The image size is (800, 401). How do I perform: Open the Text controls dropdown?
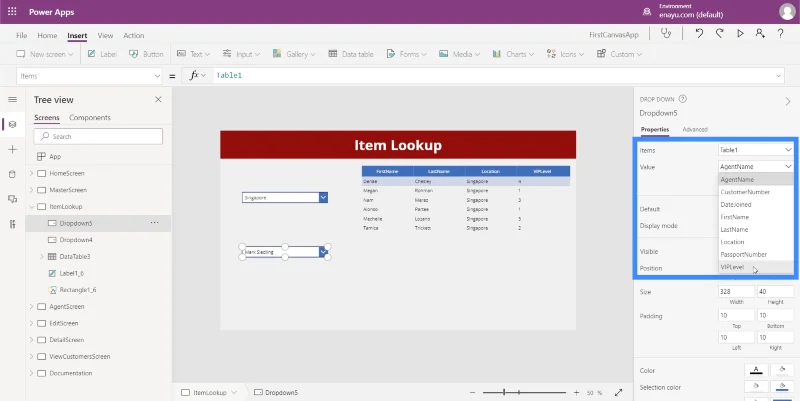[x=193, y=54]
